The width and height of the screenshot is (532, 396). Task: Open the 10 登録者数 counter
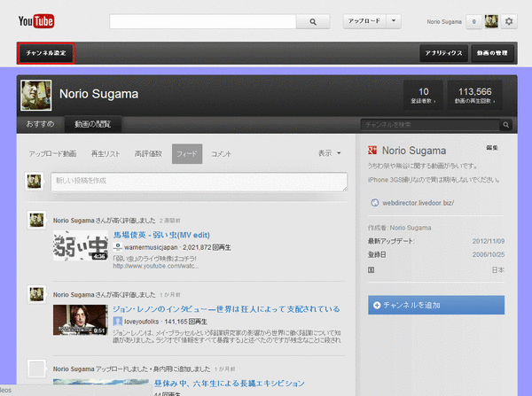coord(423,96)
